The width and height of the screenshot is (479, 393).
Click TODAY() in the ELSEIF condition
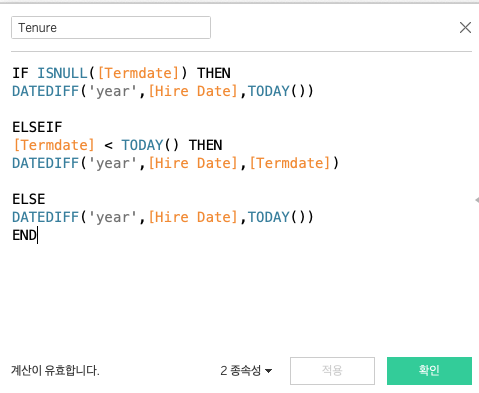pos(151,145)
